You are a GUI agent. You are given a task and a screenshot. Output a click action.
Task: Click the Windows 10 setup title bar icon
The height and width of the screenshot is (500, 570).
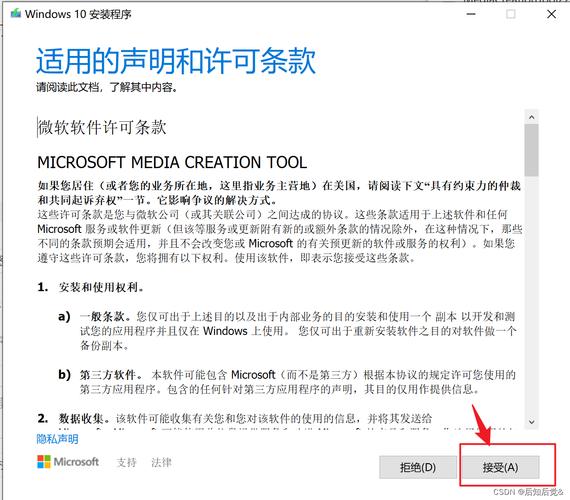[x=16, y=14]
